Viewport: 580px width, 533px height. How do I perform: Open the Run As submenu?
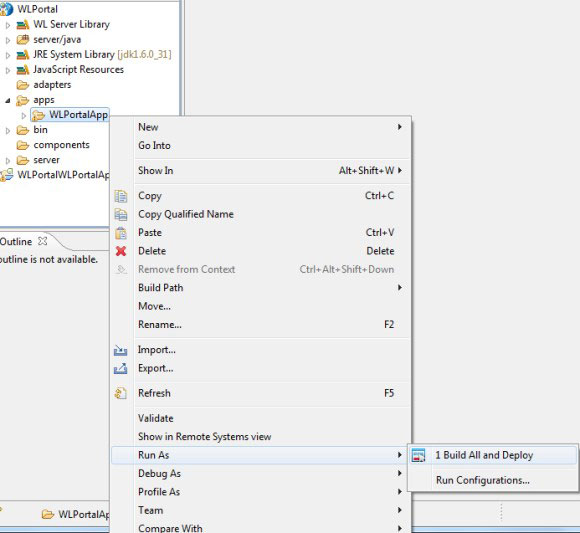click(x=261, y=455)
